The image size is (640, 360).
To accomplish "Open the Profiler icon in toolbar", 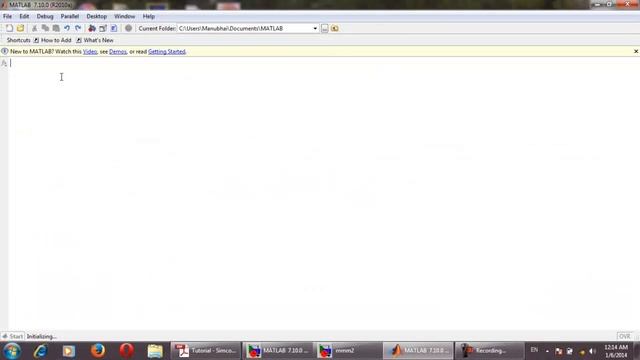I will [x=114, y=28].
